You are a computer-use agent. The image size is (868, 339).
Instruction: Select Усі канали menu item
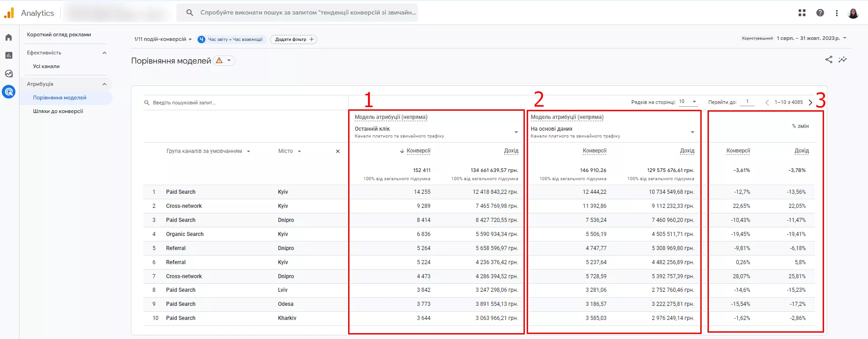click(x=46, y=66)
